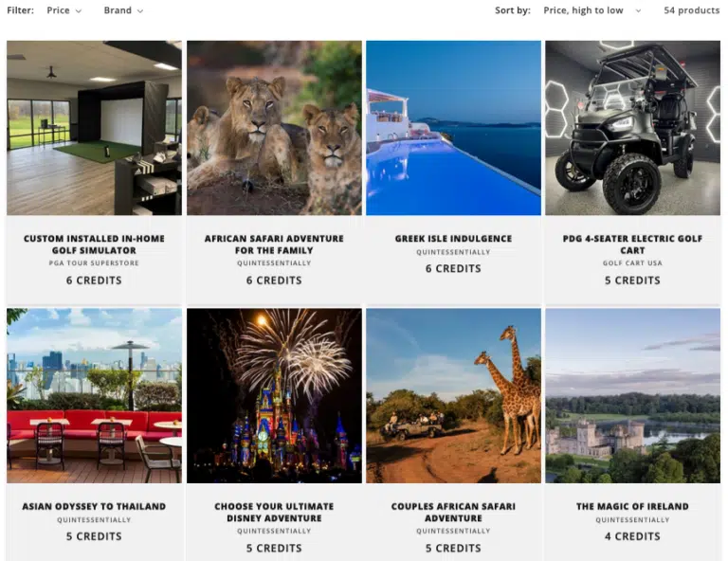The width and height of the screenshot is (728, 561).
Task: Open 'African Safari Adventure for the Family' link
Action: [x=274, y=244]
